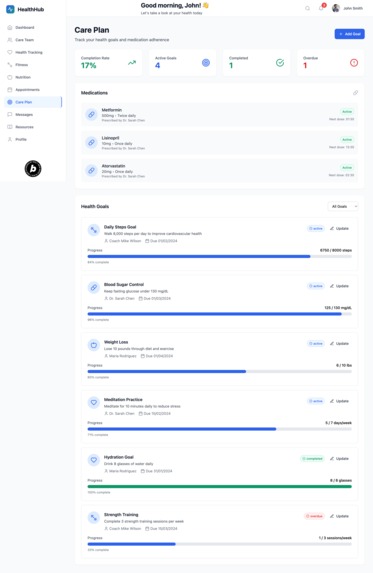Open John Smith profile avatar

(336, 8)
